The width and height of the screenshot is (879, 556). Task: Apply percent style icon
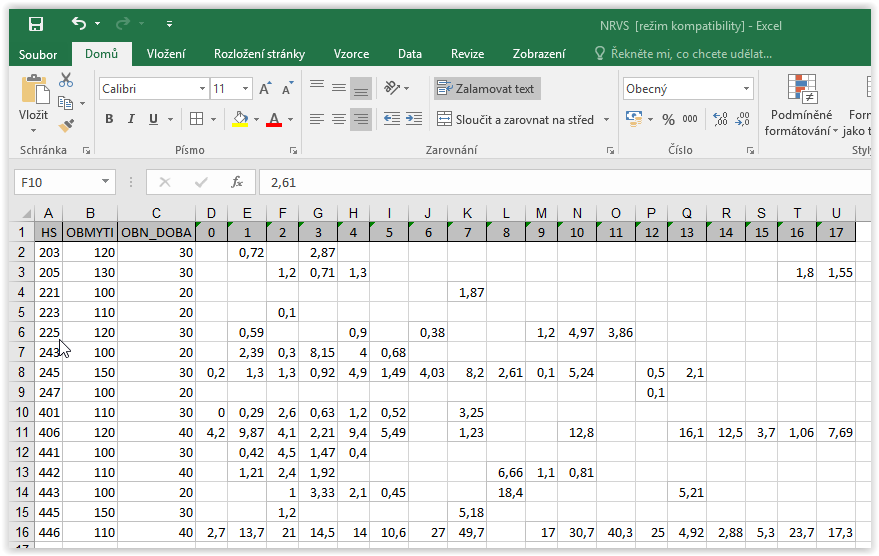[x=668, y=119]
